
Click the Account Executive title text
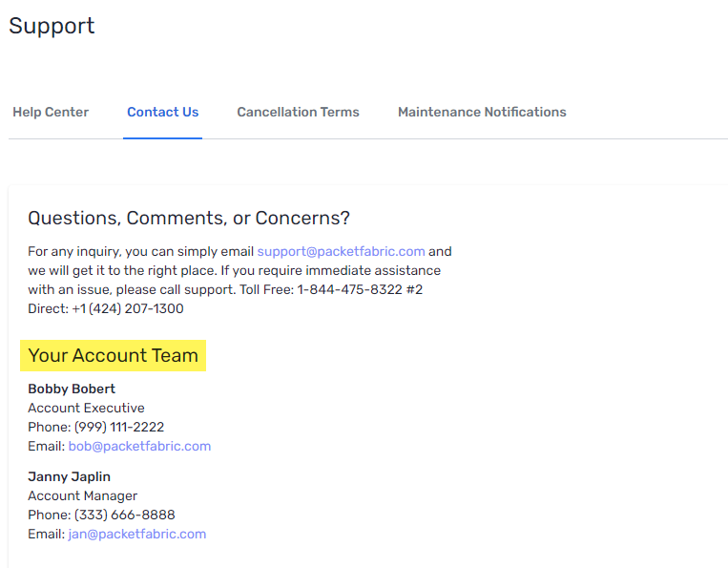(86, 408)
